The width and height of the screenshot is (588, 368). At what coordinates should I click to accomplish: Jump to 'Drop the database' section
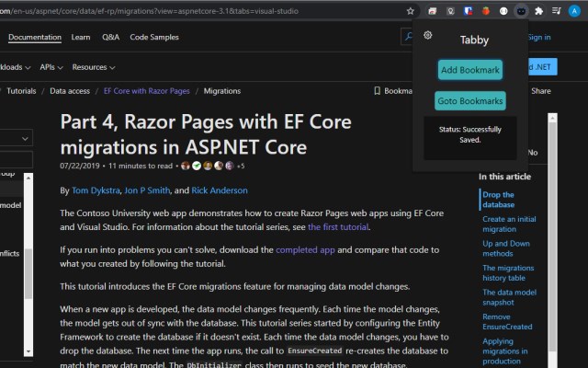point(498,200)
